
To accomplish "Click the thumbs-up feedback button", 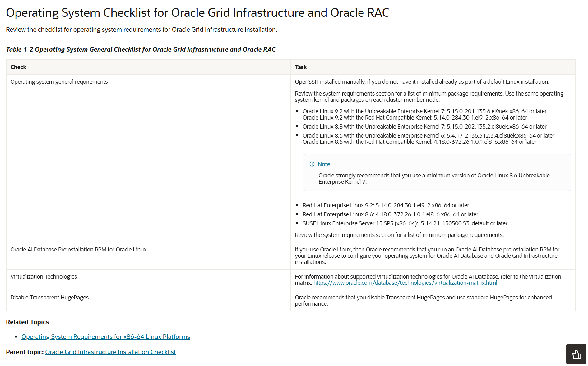I will [x=576, y=354].
